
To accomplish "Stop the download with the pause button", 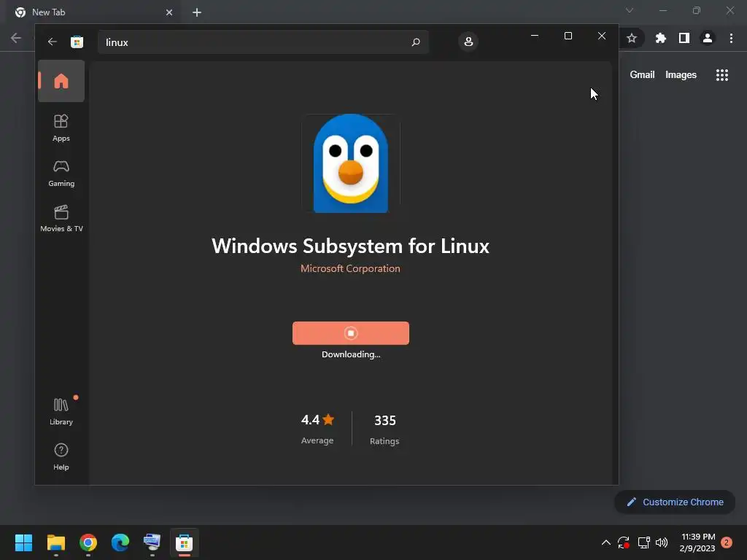I will (x=351, y=332).
